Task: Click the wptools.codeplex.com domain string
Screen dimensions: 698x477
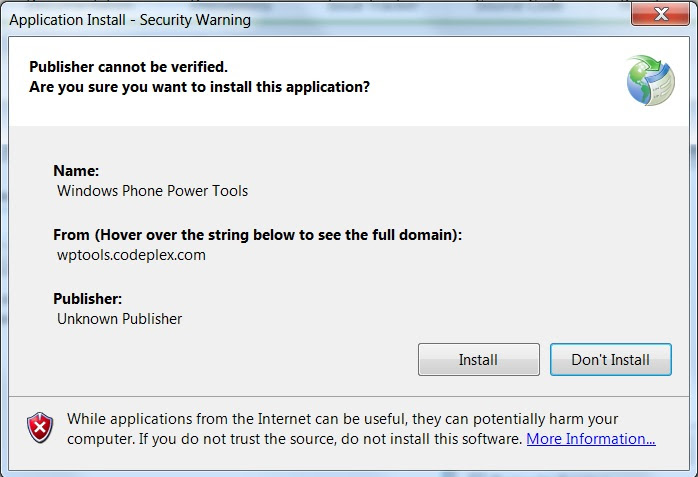Action: [x=131, y=255]
